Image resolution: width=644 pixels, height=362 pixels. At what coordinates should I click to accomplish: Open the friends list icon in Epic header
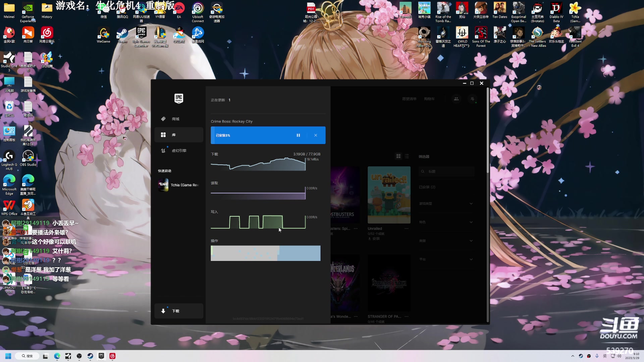pyautogui.click(x=456, y=99)
